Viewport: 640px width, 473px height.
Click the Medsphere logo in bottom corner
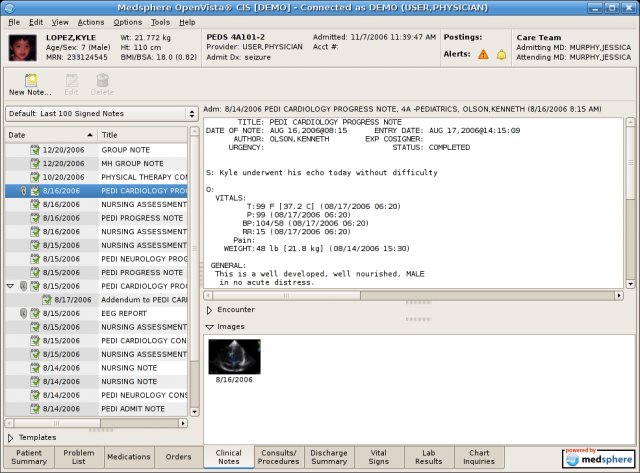click(x=598, y=458)
